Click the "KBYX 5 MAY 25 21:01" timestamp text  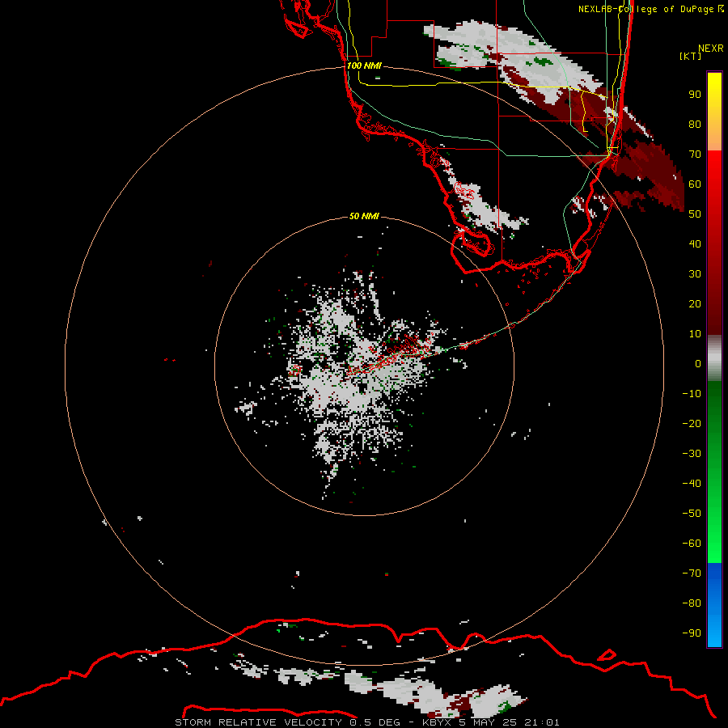pos(491,722)
